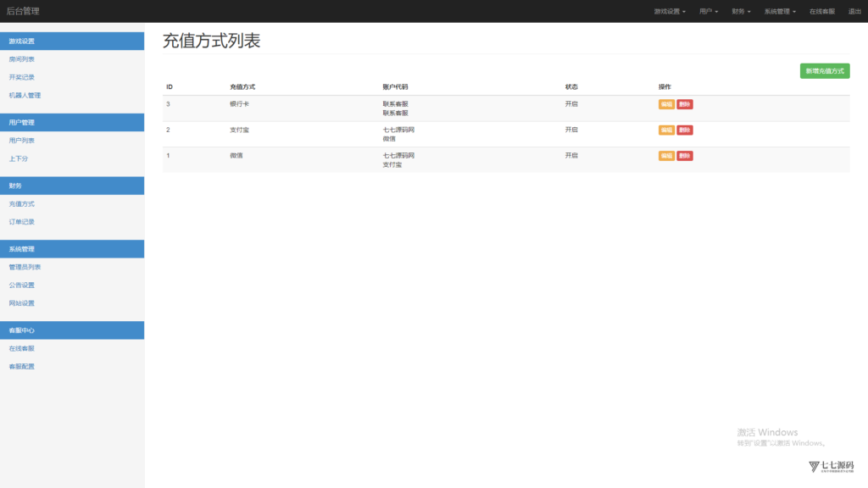868x488 pixels.
Task: Edit the 微信 recharge method with ID 1
Action: pyautogui.click(x=666, y=156)
